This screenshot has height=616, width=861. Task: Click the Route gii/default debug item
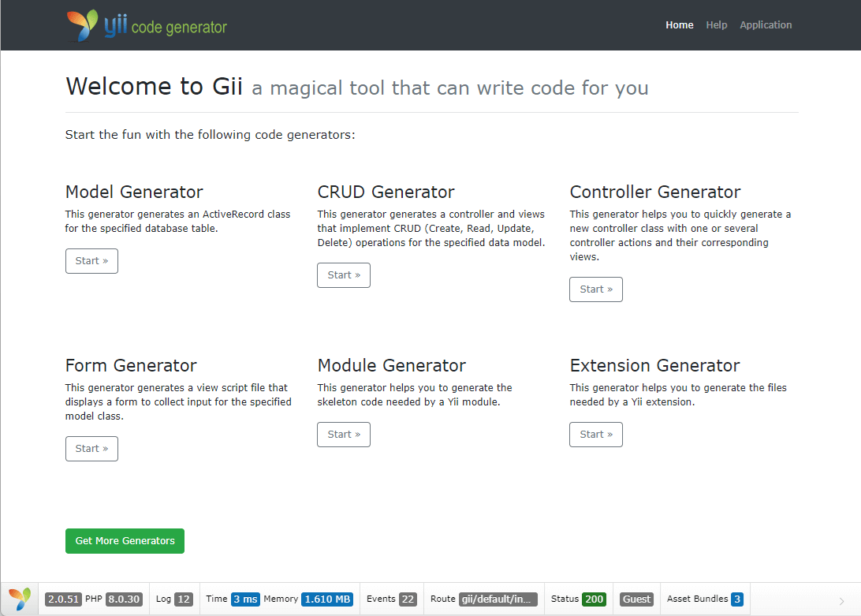[x=483, y=599]
